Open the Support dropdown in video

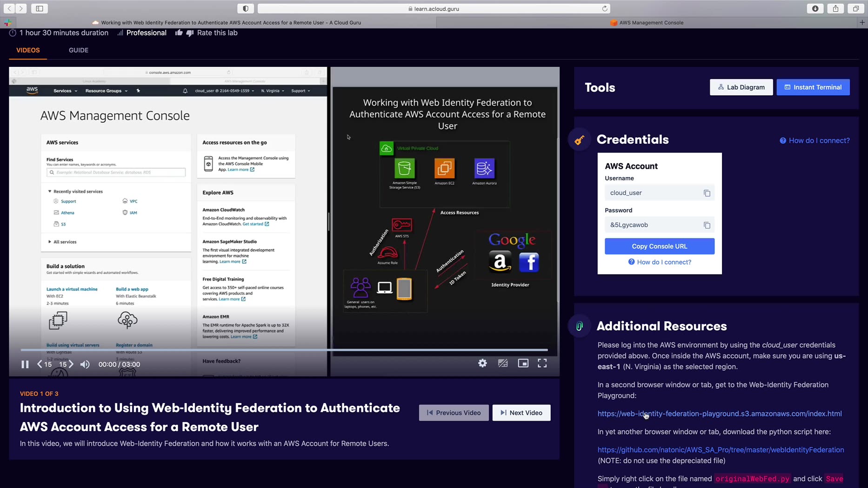tap(300, 91)
